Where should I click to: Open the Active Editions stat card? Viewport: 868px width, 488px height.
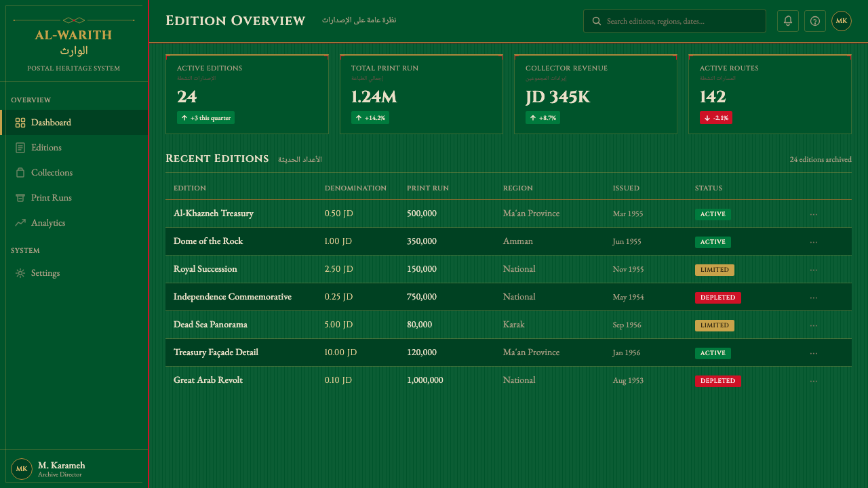click(247, 94)
